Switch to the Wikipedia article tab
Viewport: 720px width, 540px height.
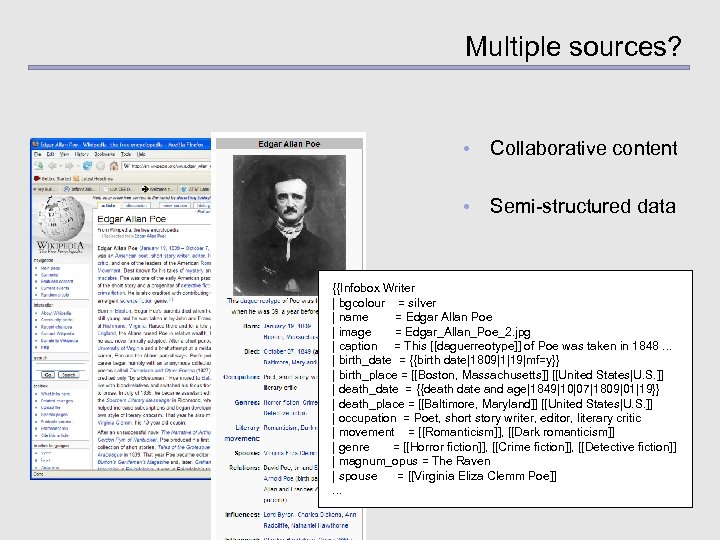[108, 206]
